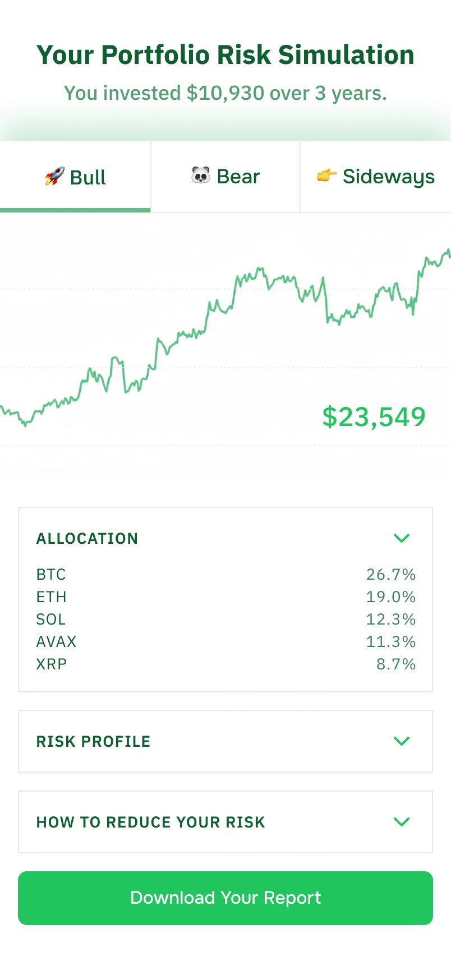
Task: Click the pointing hand Sideways icon
Action: [x=326, y=176]
